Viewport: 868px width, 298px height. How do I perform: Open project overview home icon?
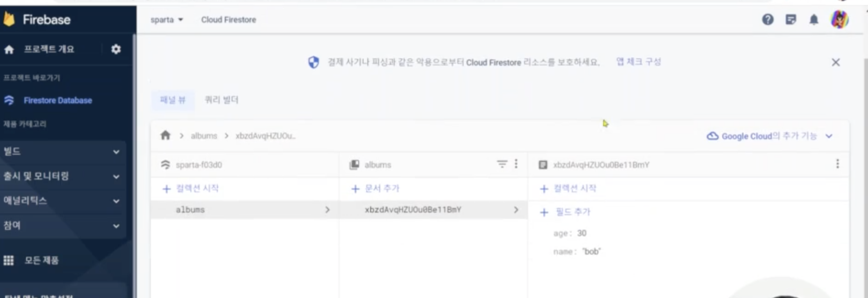click(9, 49)
